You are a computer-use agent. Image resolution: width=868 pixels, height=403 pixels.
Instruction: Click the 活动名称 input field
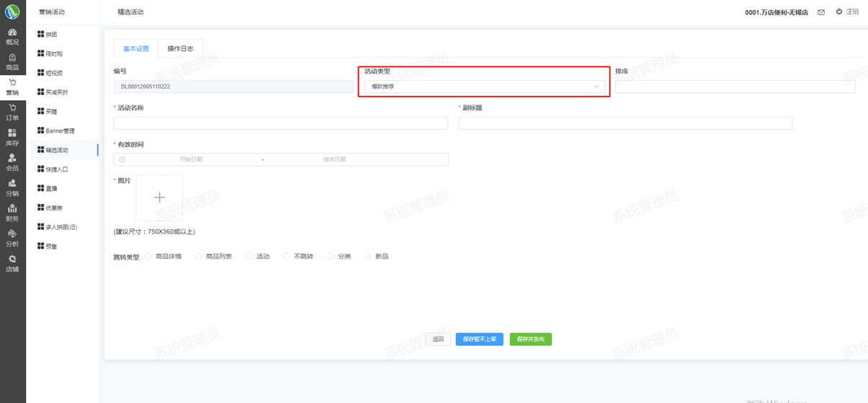[281, 123]
